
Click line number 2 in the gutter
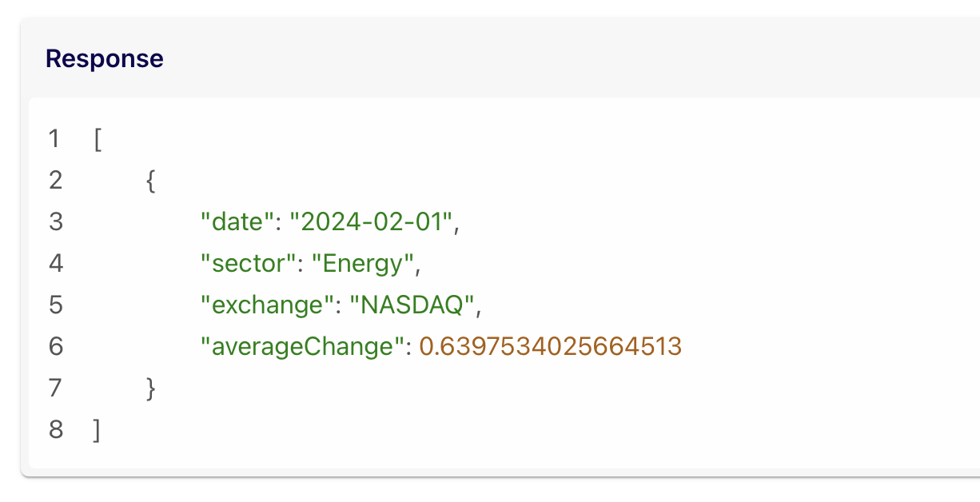55,181
